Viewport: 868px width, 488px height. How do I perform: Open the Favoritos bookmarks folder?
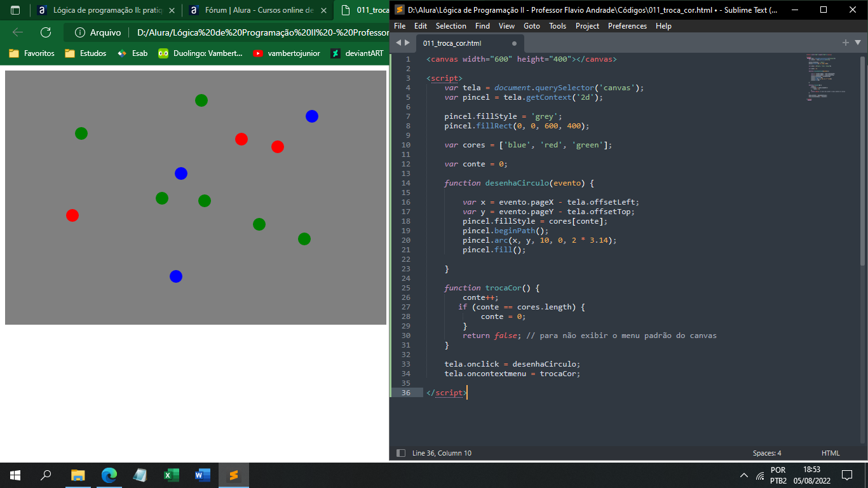click(32, 53)
